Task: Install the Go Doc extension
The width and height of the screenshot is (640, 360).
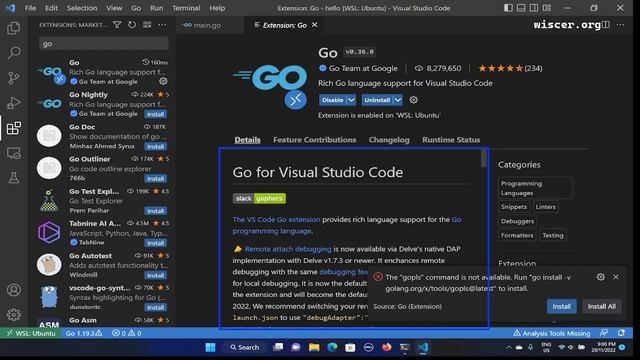Action: click(156, 147)
